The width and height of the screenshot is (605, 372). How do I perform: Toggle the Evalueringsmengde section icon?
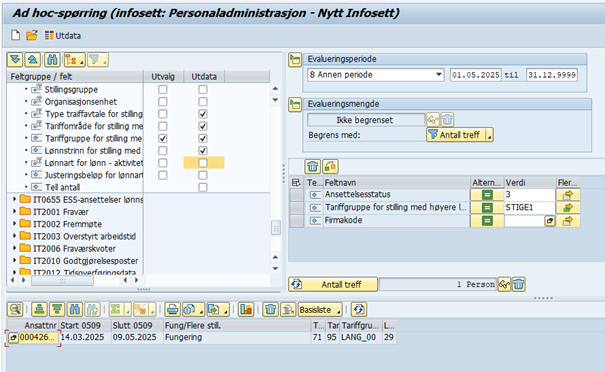click(295, 105)
